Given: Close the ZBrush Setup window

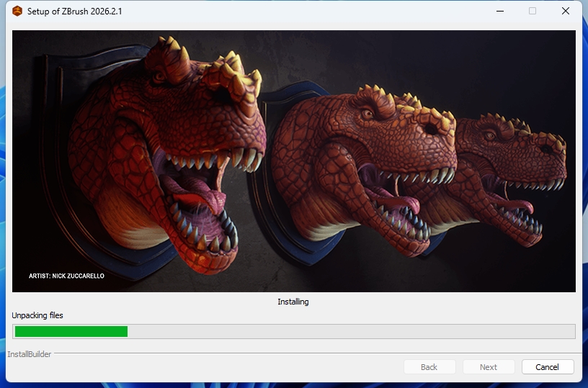Looking at the screenshot, I should coord(566,11).
